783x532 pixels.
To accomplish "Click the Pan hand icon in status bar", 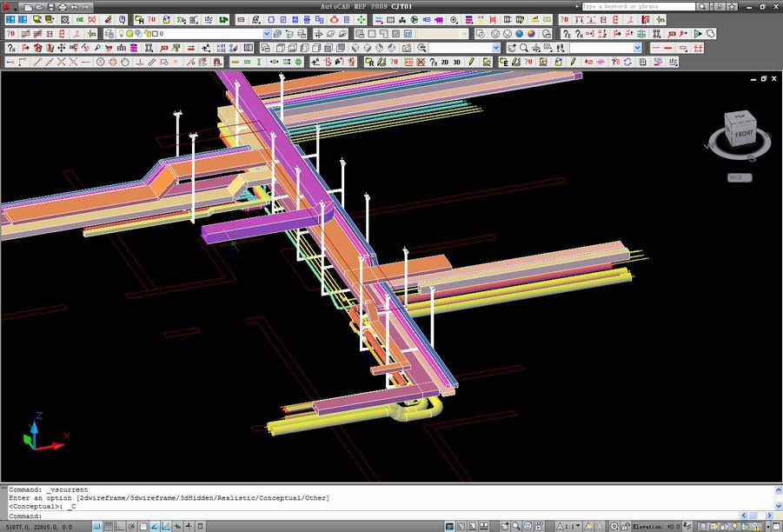I will tap(503, 526).
